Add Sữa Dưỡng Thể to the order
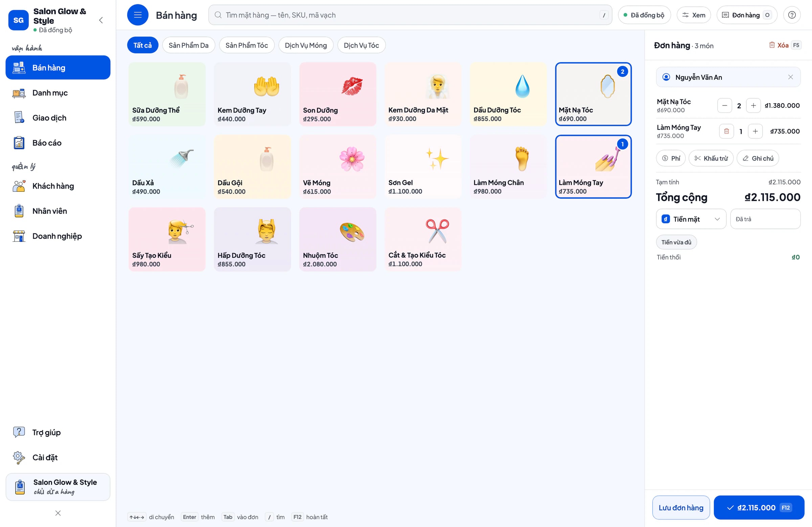812x527 pixels. coord(167,94)
